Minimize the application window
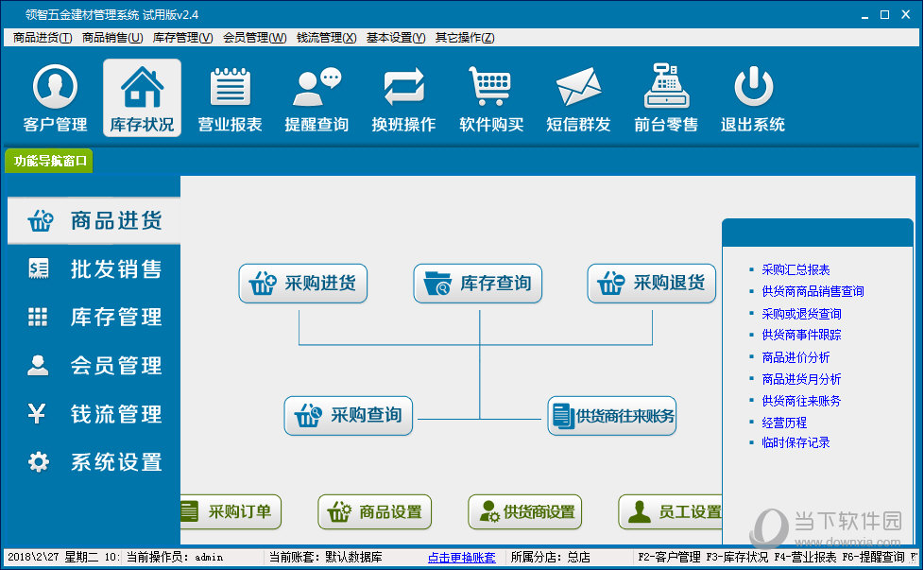Viewport: 924px width, 570px height. (x=864, y=15)
